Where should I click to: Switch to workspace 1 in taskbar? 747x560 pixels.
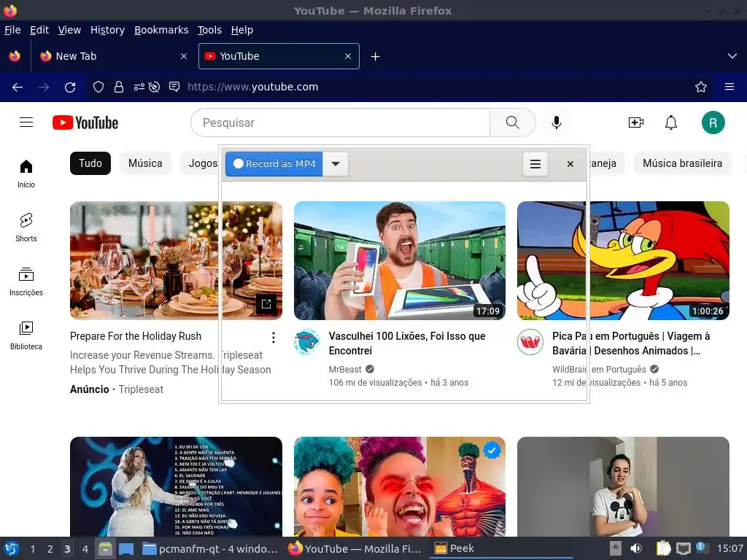coord(32,549)
